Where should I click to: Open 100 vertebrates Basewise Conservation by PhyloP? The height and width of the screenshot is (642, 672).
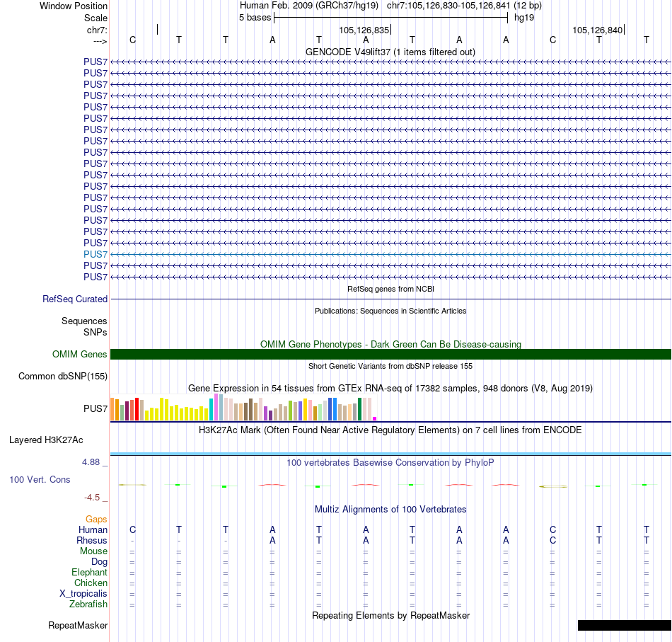(x=390, y=463)
